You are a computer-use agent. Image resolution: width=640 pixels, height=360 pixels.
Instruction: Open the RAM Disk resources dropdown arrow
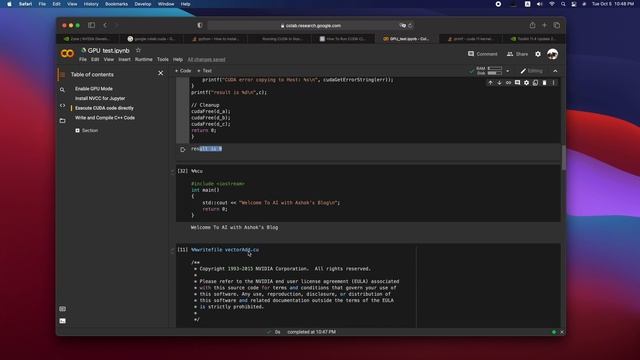508,71
